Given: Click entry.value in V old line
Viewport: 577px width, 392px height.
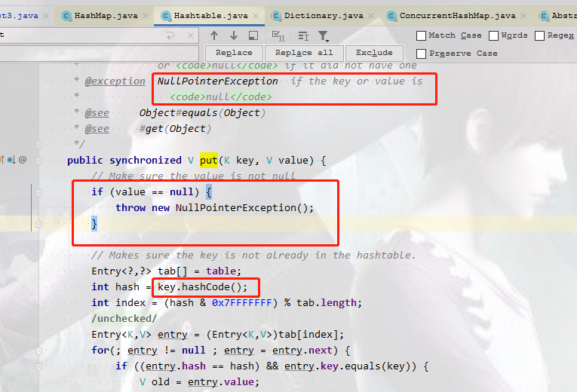Looking at the screenshot, I should pos(221,382).
